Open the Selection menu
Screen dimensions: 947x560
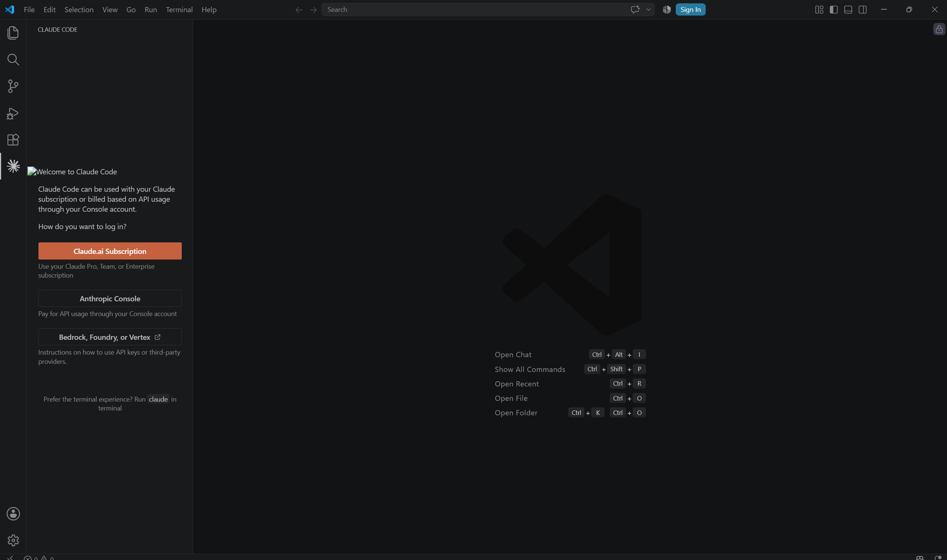pos(79,9)
